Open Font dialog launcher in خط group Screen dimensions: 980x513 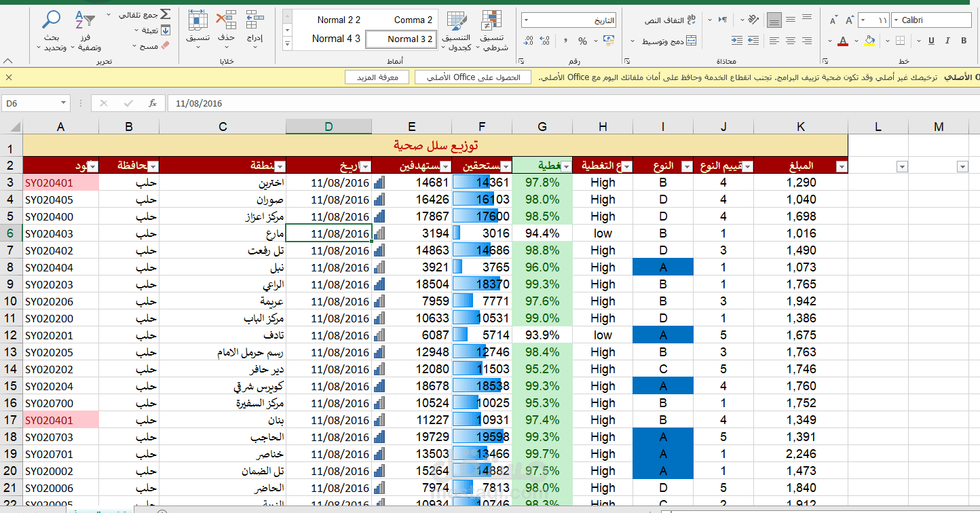click(x=825, y=61)
